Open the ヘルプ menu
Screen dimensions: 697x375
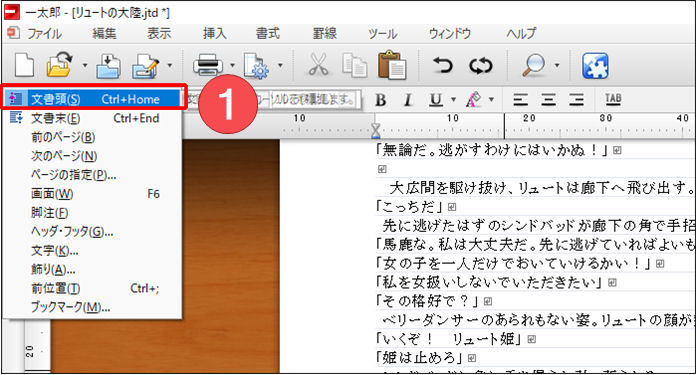521,34
